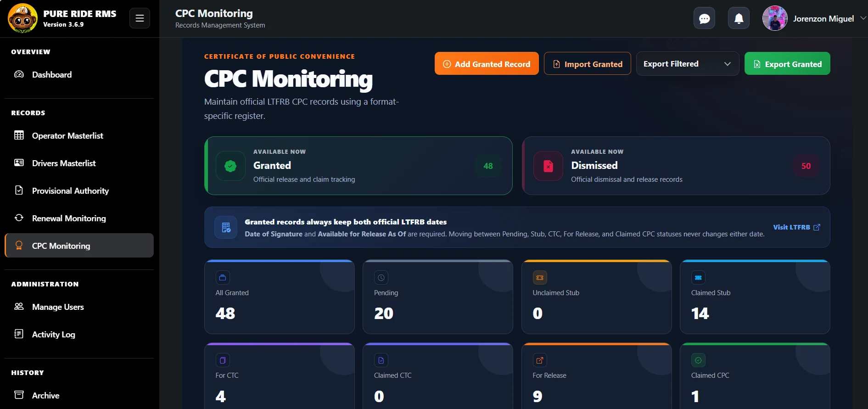Follow the Visit LTFRB link

(x=796, y=227)
